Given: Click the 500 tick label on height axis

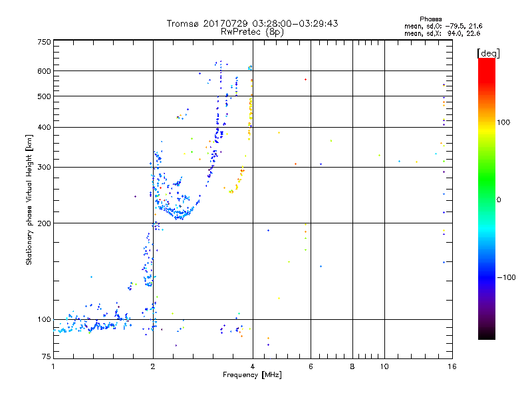Looking at the screenshot, I should (44, 96).
